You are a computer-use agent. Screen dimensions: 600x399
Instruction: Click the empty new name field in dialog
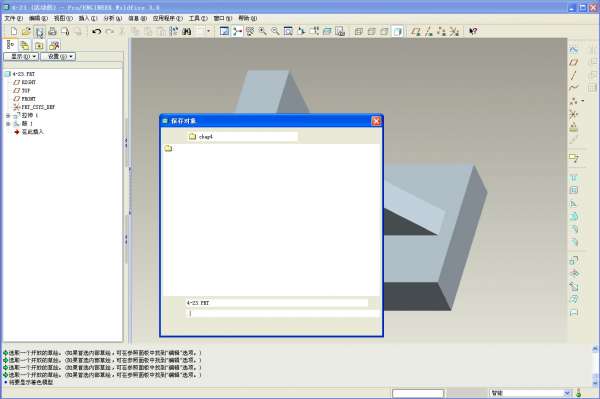pos(283,313)
